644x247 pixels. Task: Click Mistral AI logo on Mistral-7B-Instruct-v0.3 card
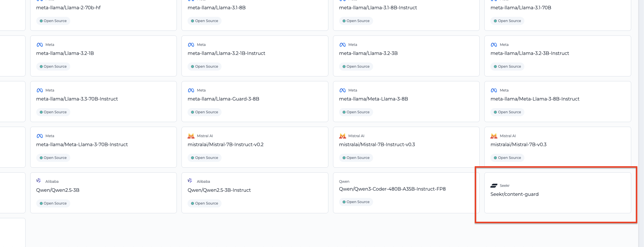coord(343,136)
